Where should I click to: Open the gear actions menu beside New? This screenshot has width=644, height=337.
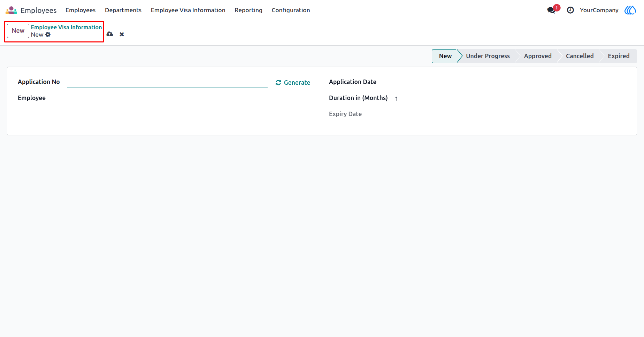coord(48,35)
